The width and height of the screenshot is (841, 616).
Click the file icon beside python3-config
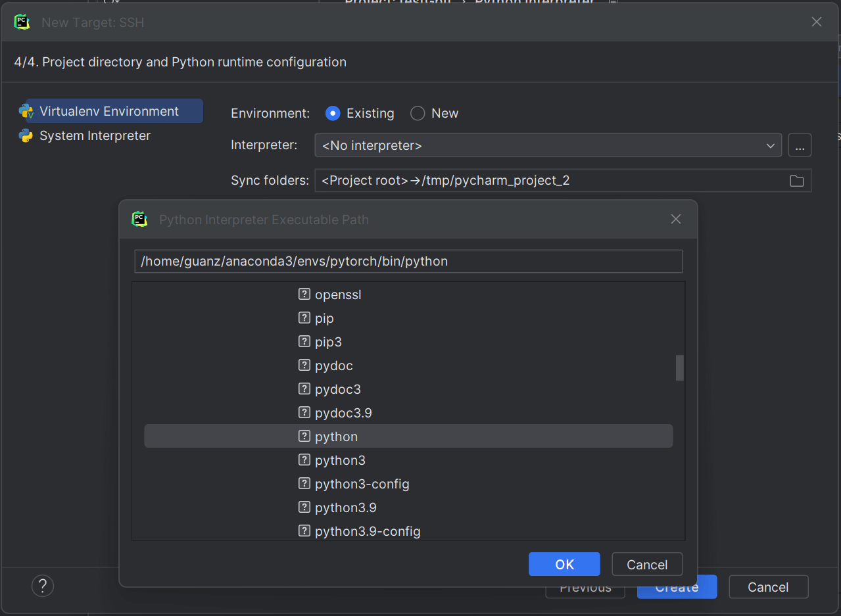point(304,483)
